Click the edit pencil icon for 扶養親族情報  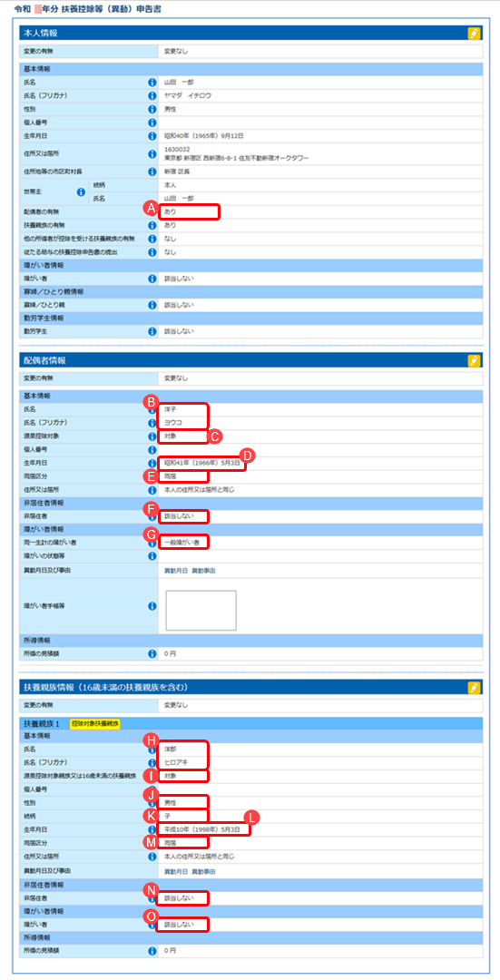click(x=474, y=688)
